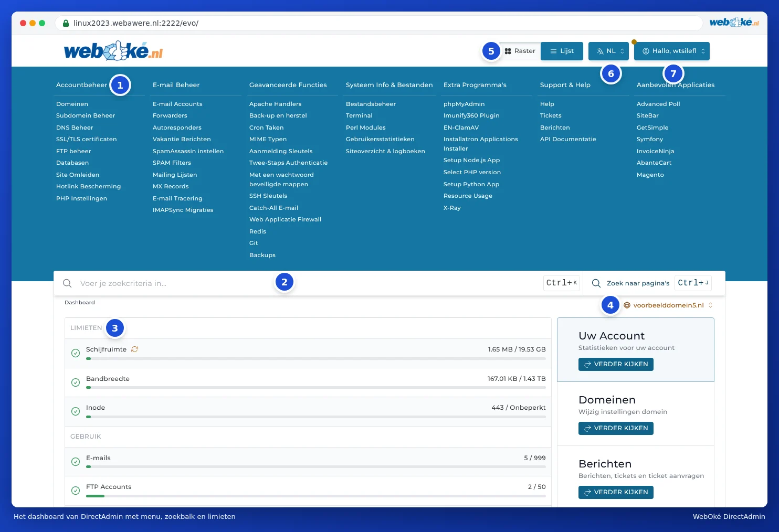779x532 pixels.
Task: Open Bestandsbeheer file manager
Action: [371, 104]
